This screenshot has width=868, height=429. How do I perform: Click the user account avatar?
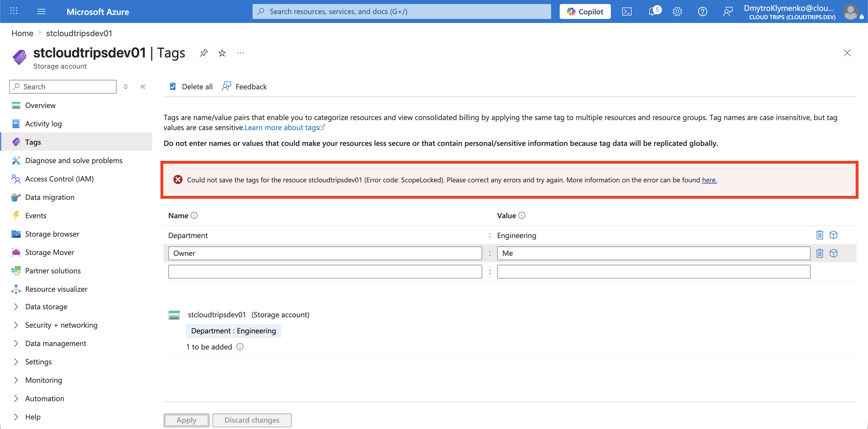click(x=850, y=11)
